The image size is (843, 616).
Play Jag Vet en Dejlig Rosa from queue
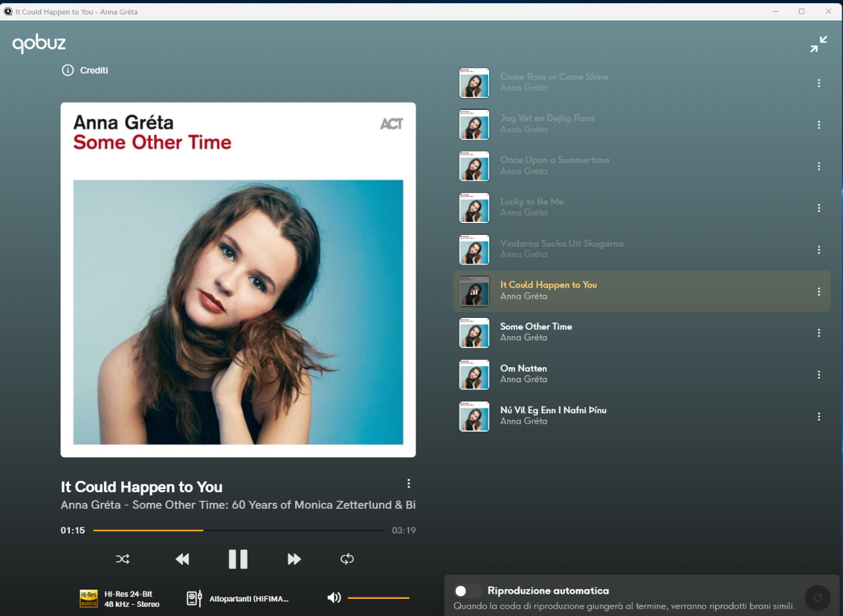pos(642,125)
